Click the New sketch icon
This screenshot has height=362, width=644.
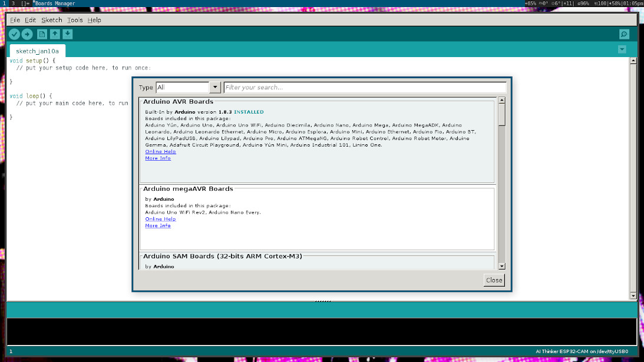coord(42,34)
